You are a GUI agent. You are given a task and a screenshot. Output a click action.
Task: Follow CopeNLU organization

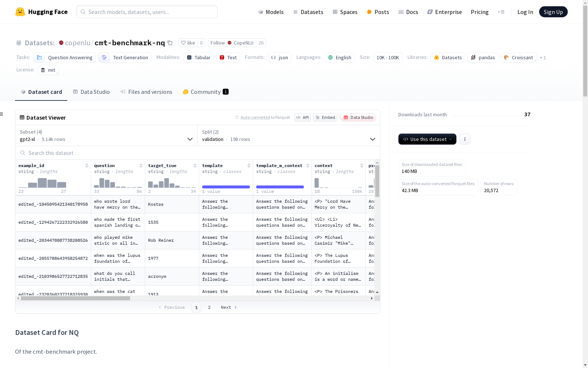click(x=232, y=43)
